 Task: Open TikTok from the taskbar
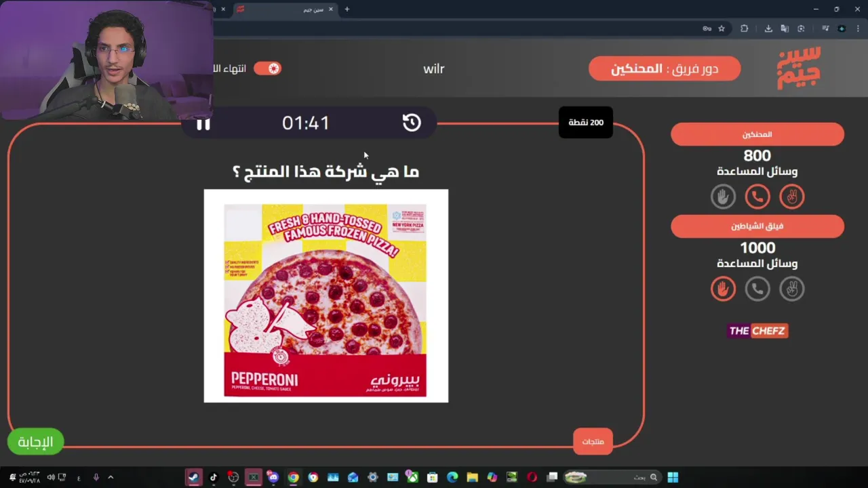pos(214,477)
